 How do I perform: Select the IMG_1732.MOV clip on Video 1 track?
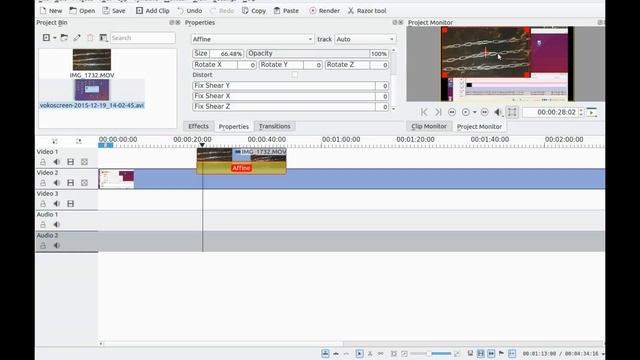tap(241, 155)
